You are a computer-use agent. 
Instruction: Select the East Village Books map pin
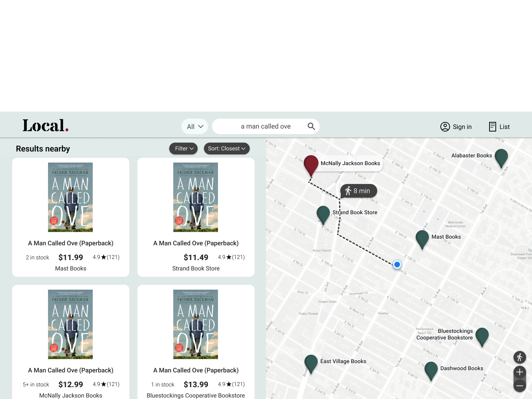310,364
